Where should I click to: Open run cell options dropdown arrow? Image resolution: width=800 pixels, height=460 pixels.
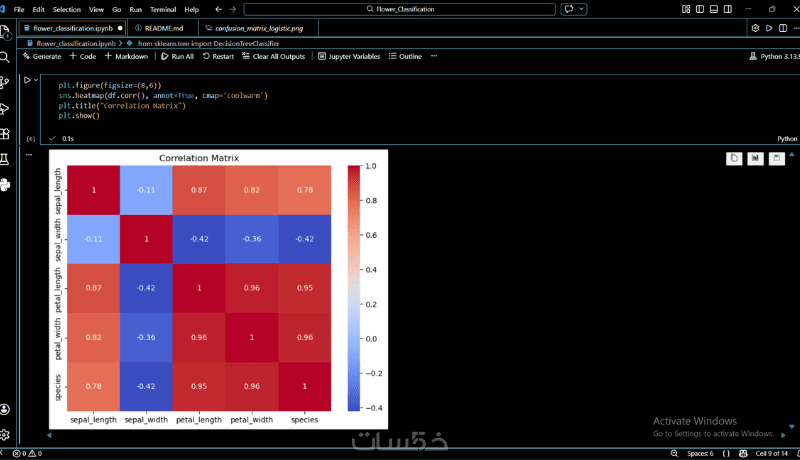[x=36, y=80]
